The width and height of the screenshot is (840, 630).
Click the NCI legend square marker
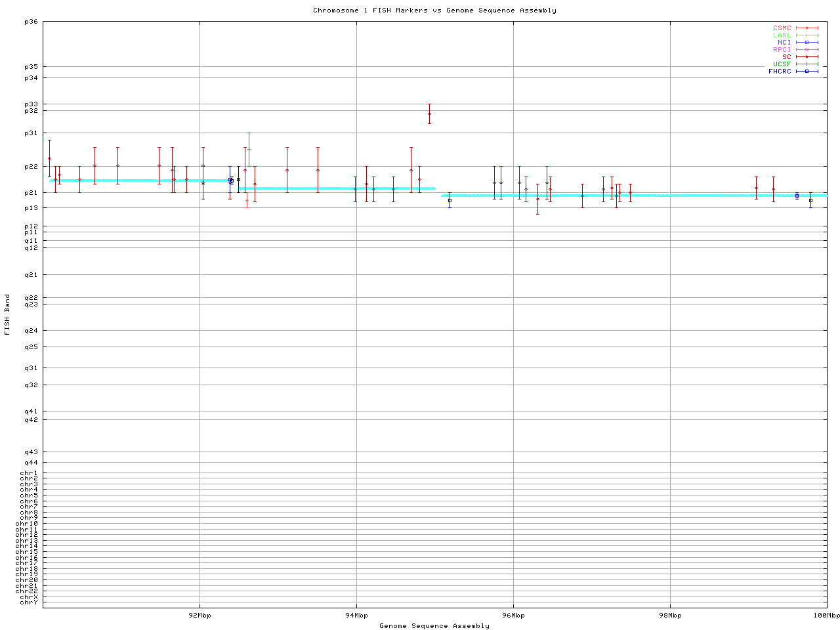pos(807,43)
